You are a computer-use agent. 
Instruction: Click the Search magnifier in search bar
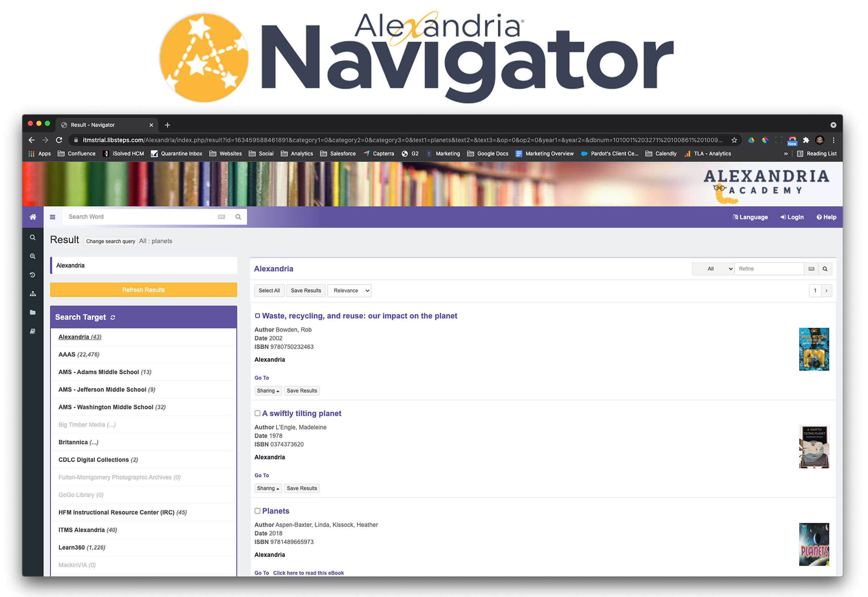[239, 216]
